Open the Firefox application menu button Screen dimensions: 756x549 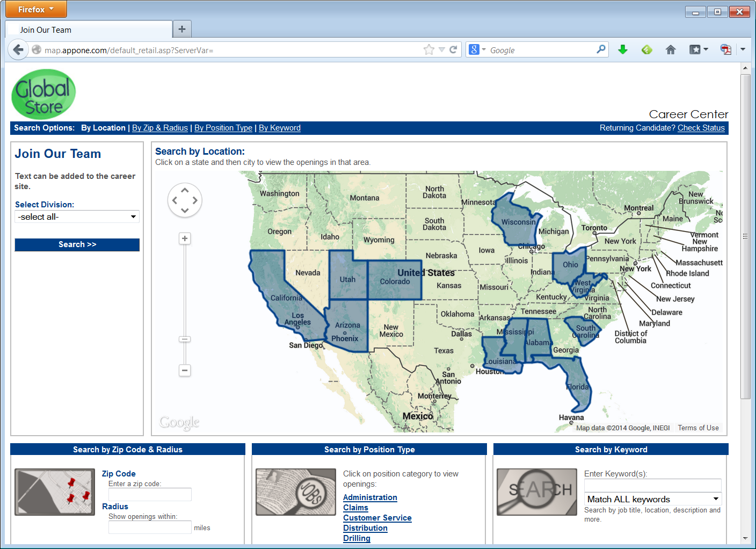click(x=36, y=9)
